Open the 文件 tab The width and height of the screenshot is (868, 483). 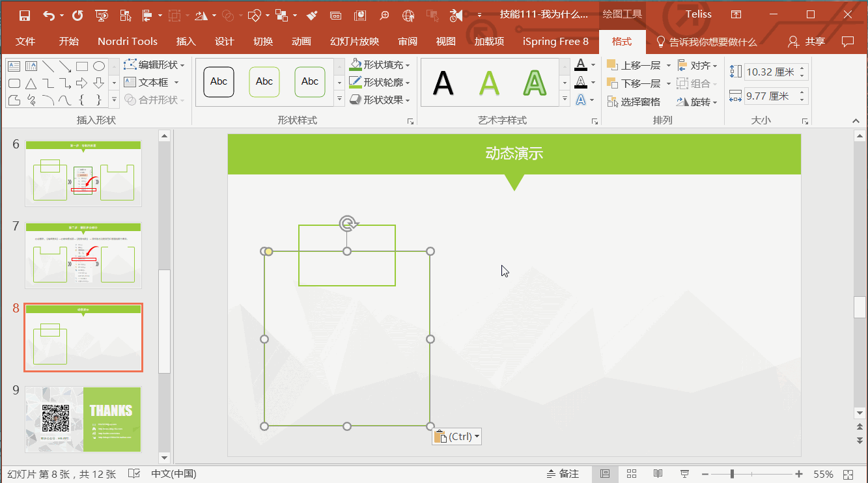click(x=25, y=42)
